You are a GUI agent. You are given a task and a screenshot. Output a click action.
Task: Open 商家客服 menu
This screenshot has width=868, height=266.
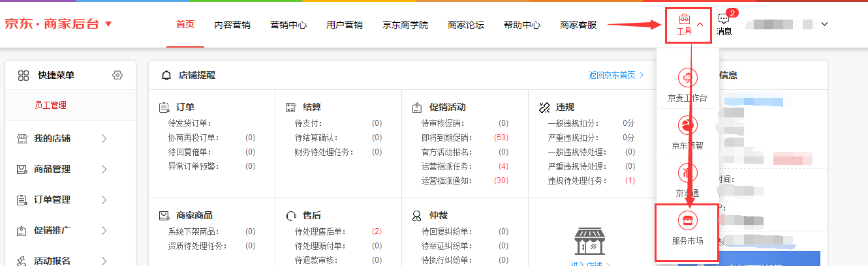click(578, 25)
